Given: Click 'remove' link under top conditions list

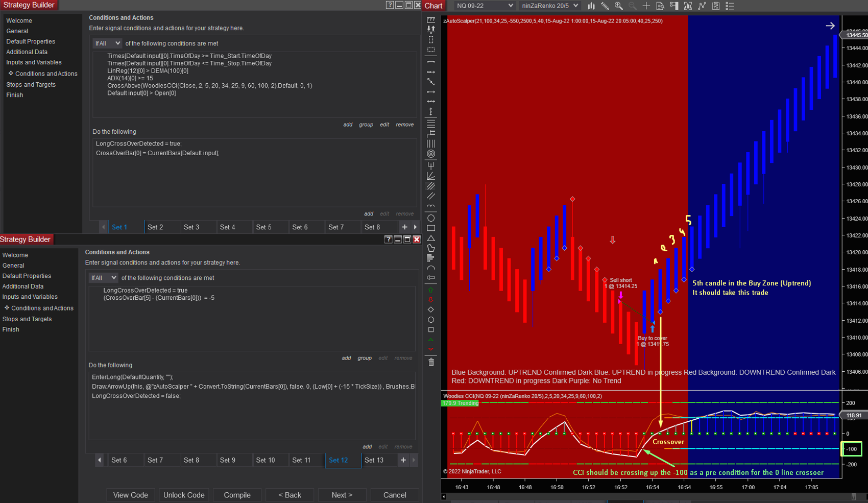Looking at the screenshot, I should (x=405, y=125).
